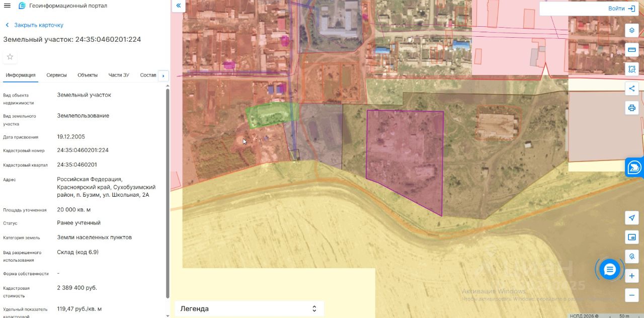Click the Войти login button

click(x=622, y=9)
